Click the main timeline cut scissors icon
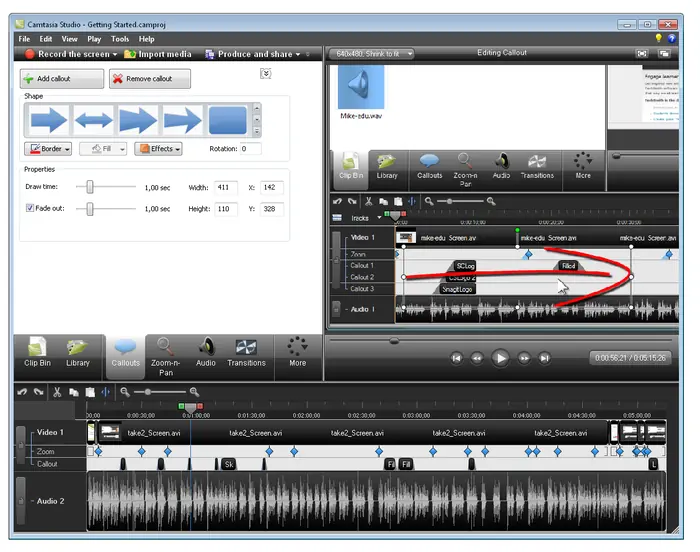 57,392
